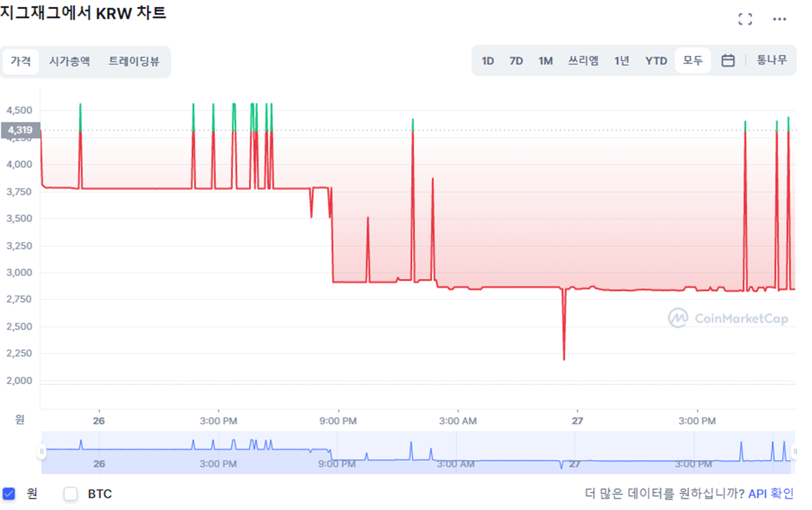This screenshot has width=812, height=510.
Task: Open the three-dot more options menu
Action: 779,19
